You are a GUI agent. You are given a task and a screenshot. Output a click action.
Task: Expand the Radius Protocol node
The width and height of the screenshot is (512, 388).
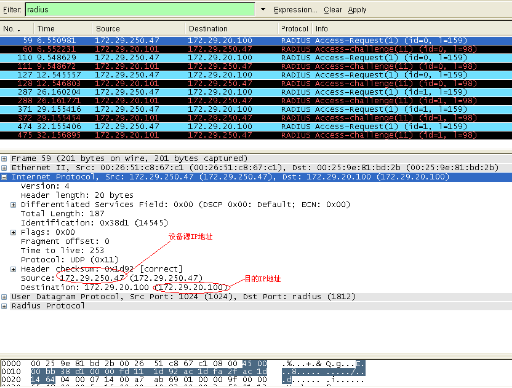(x=4, y=306)
